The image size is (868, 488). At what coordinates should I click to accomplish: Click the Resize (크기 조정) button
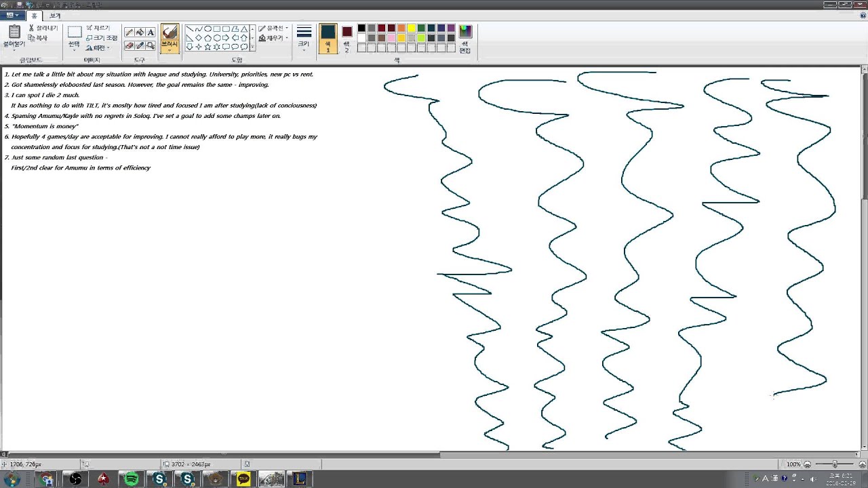tap(102, 38)
